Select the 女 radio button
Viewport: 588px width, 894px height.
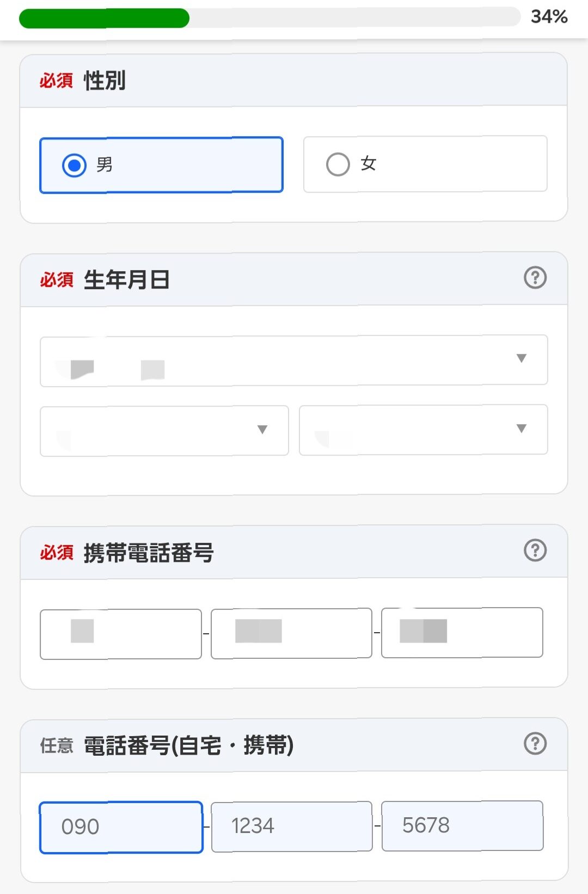pyautogui.click(x=338, y=164)
